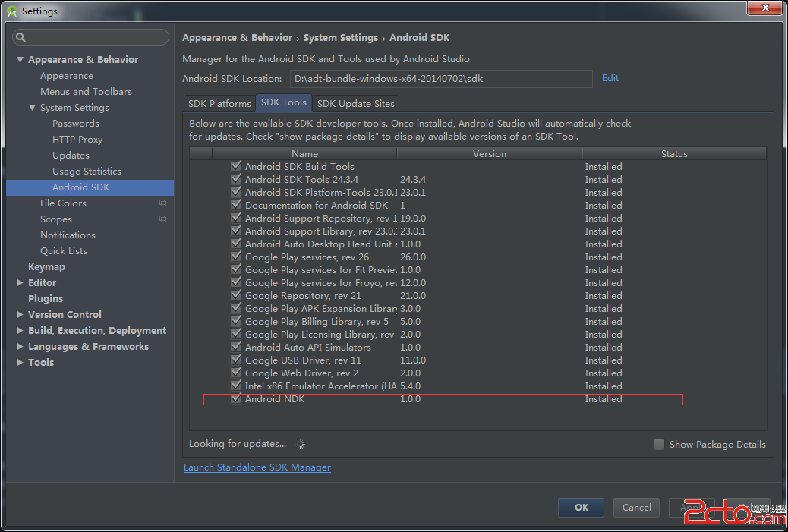Expand the Editor section arrow
Image resolution: width=788 pixels, height=532 pixels.
point(20,283)
